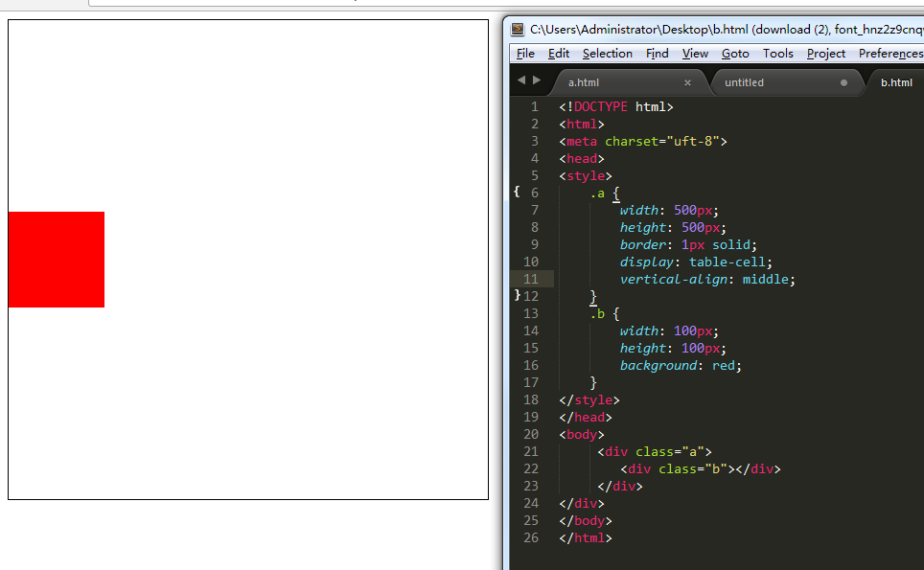Viewport: 924px width, 570px height.
Task: Go to next tab with right arrow
Action: point(536,80)
